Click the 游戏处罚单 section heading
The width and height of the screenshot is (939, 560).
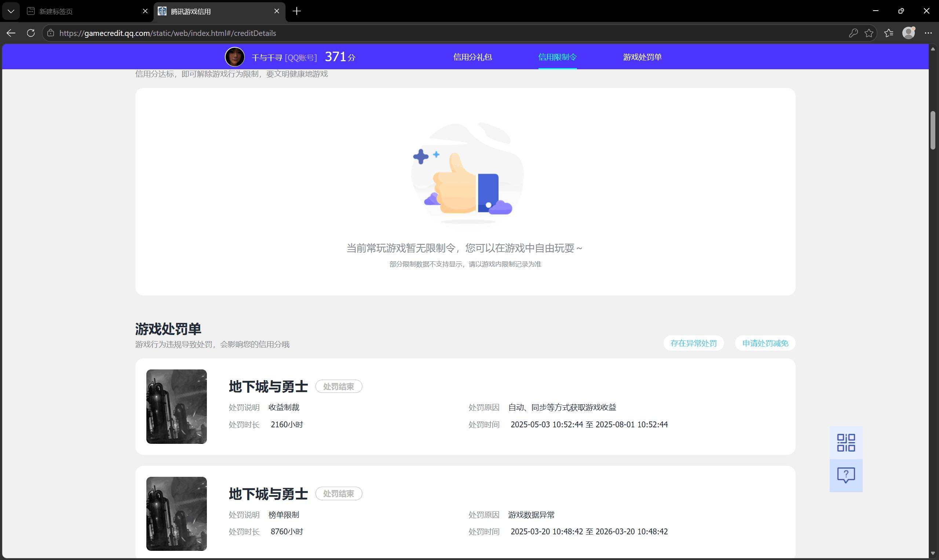(x=168, y=329)
